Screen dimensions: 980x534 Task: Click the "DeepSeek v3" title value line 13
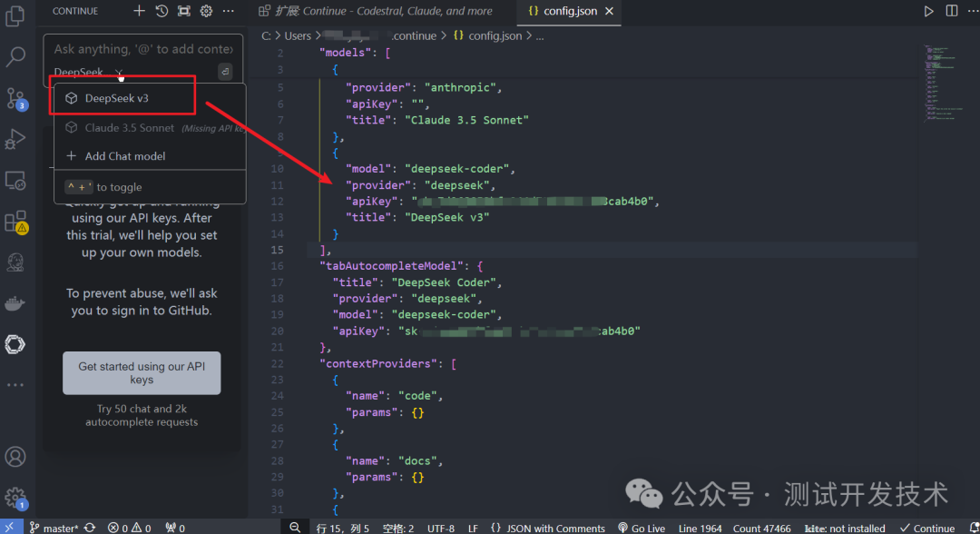pos(446,217)
